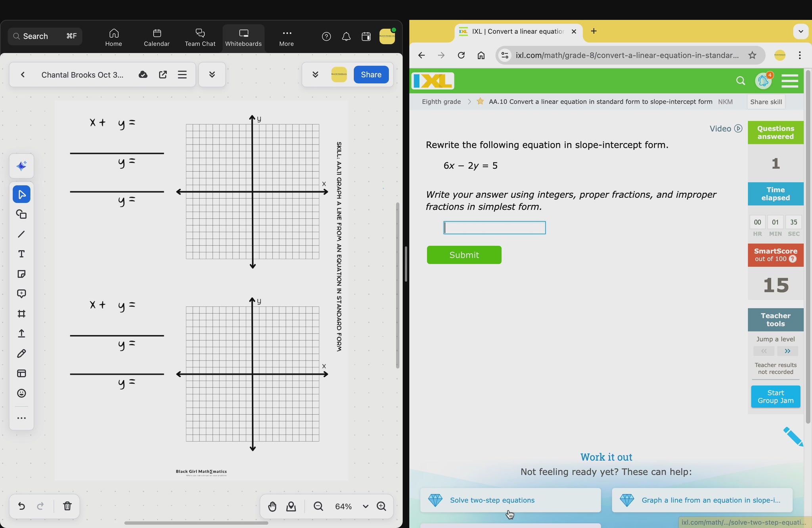Select the sticky note tool
Image resolution: width=812 pixels, height=528 pixels.
[x=21, y=274]
